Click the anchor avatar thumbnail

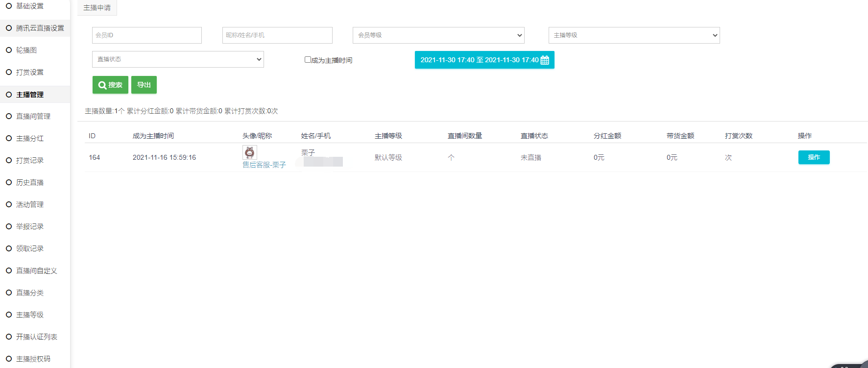coord(249,152)
